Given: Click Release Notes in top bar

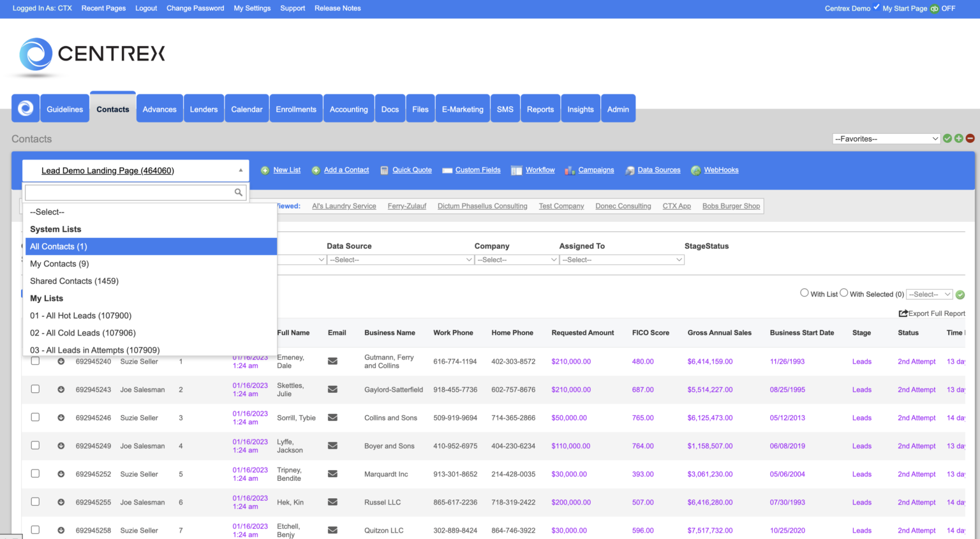Looking at the screenshot, I should click(x=338, y=8).
